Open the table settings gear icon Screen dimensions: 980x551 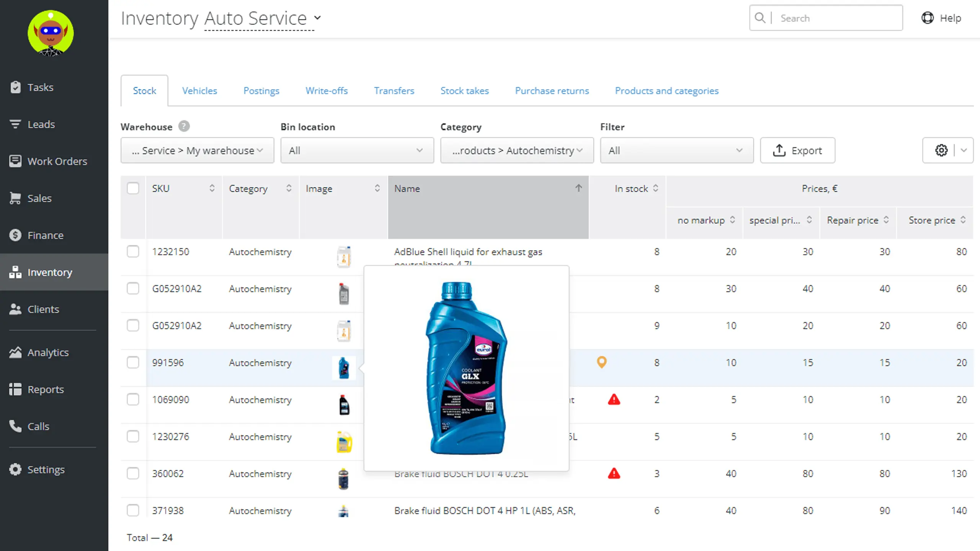pyautogui.click(x=941, y=150)
